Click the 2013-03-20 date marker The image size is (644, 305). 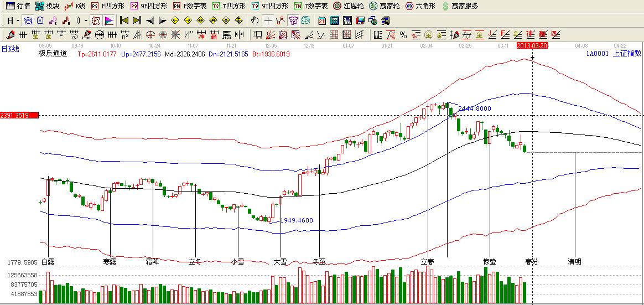(532, 45)
